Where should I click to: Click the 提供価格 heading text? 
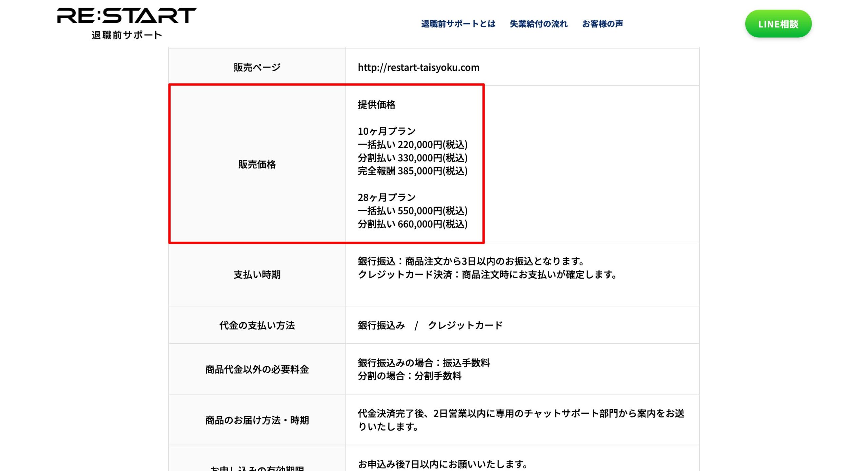point(376,105)
